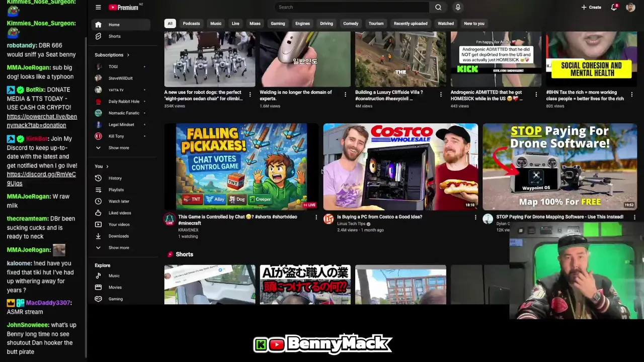Screen dimensions: 644x362
Task: Go to Home in sidebar
Action: click(x=121, y=25)
